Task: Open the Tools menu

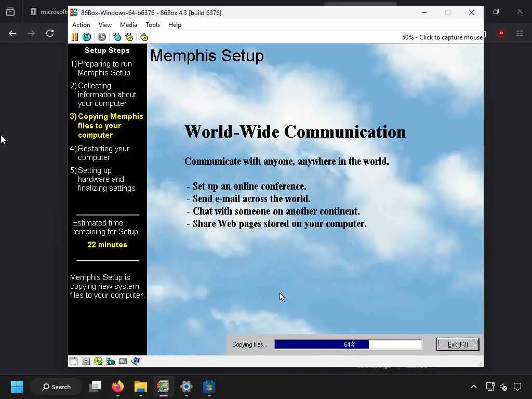Action: (x=153, y=25)
